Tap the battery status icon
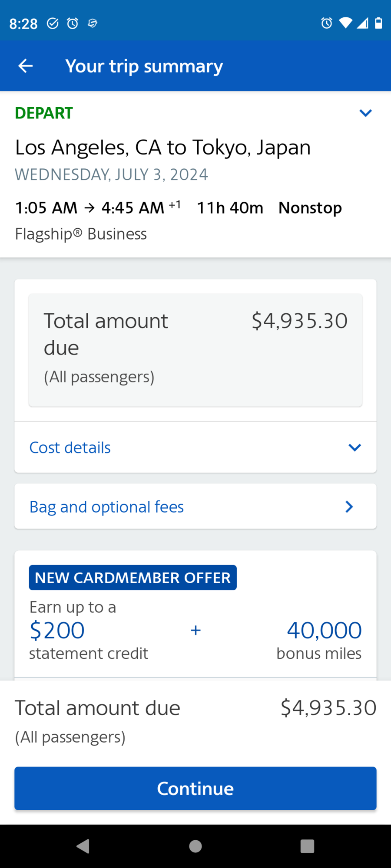 click(x=379, y=23)
